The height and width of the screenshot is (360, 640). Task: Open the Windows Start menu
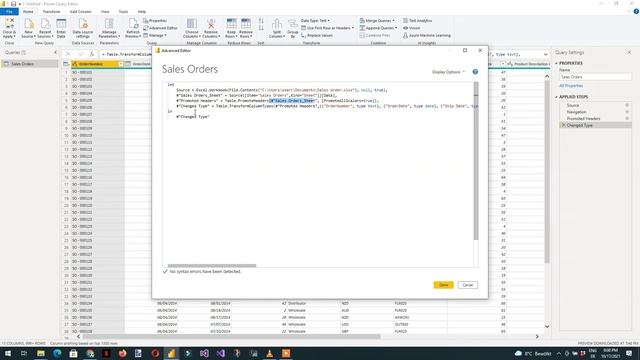8,353
